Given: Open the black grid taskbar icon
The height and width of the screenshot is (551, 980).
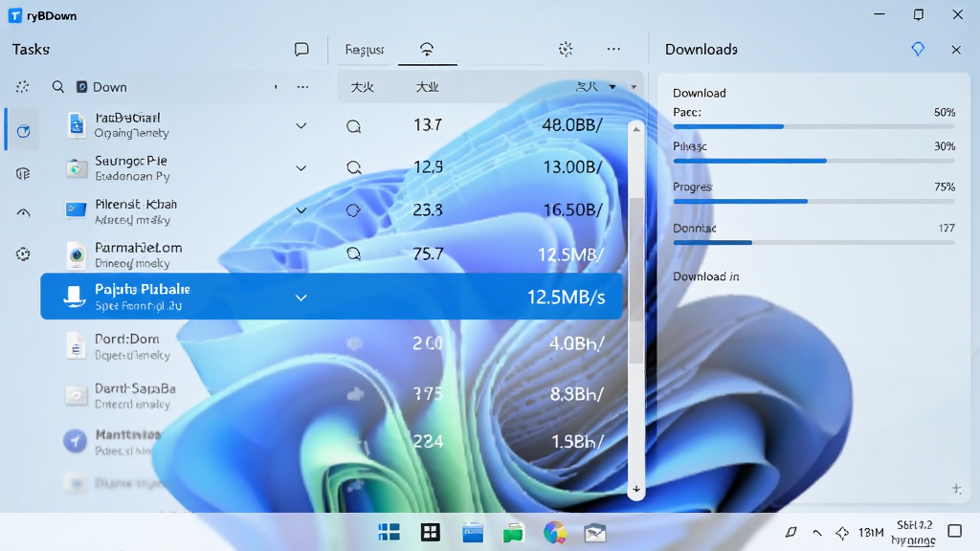Looking at the screenshot, I should [430, 533].
